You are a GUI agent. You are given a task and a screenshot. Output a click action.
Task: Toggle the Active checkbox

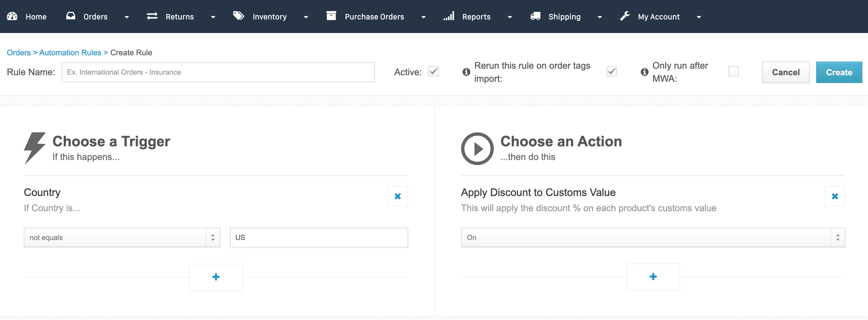434,71
